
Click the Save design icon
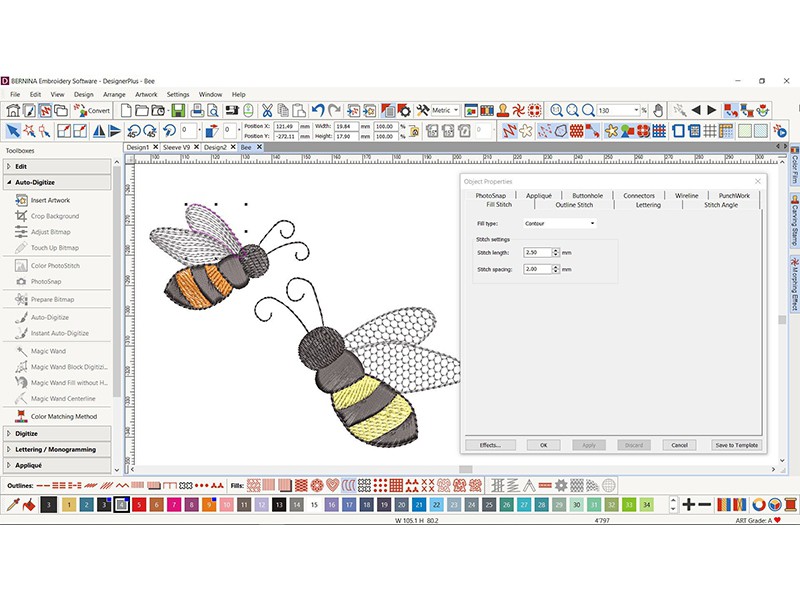click(178, 110)
